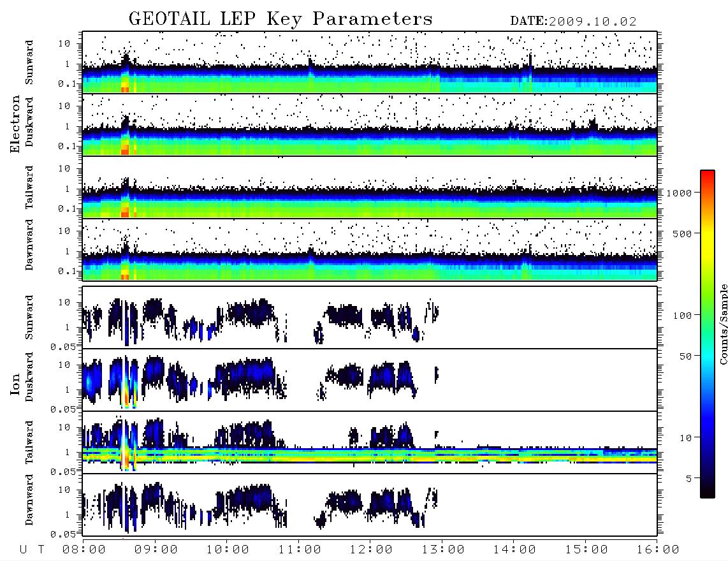Click the "14:00" time axis label
Image resolution: width=728 pixels, height=561 pixels.
pos(514,550)
